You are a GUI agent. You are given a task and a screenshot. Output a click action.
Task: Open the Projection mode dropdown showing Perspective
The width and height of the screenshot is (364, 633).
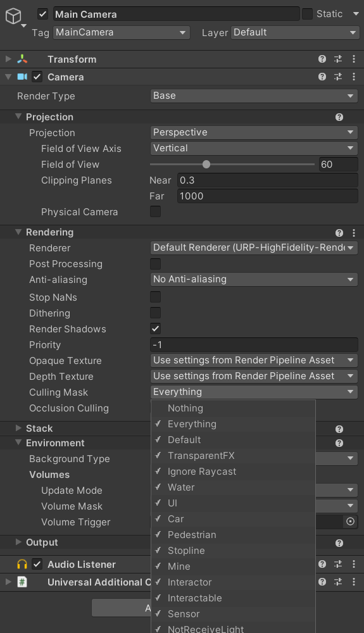[x=254, y=132]
